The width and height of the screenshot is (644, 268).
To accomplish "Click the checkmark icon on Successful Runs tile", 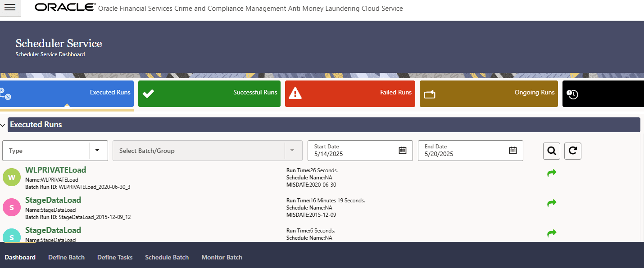I will (x=148, y=93).
